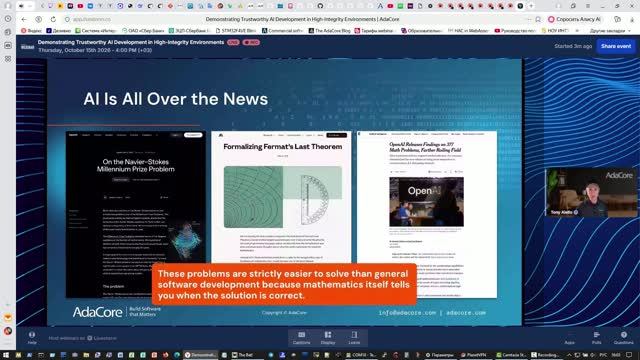
Task: Open the Windows Start menu
Action: 6,355
